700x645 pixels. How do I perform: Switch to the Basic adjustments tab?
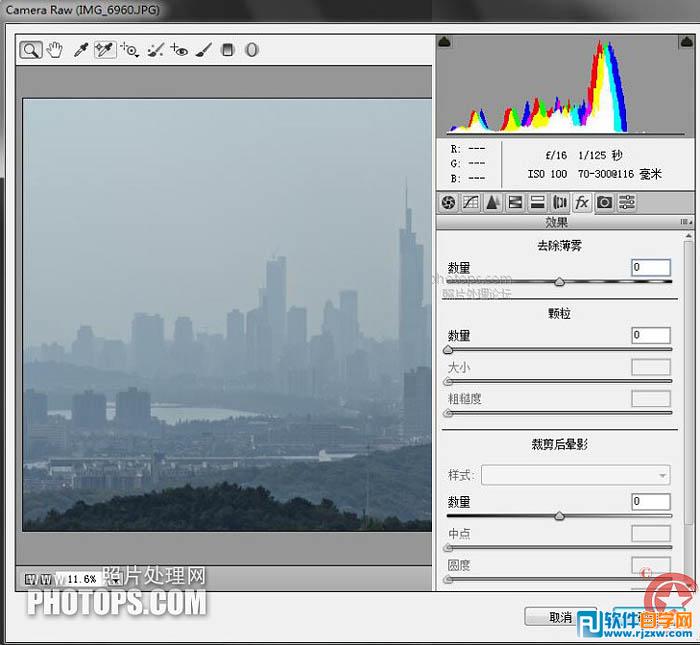pyautogui.click(x=448, y=203)
